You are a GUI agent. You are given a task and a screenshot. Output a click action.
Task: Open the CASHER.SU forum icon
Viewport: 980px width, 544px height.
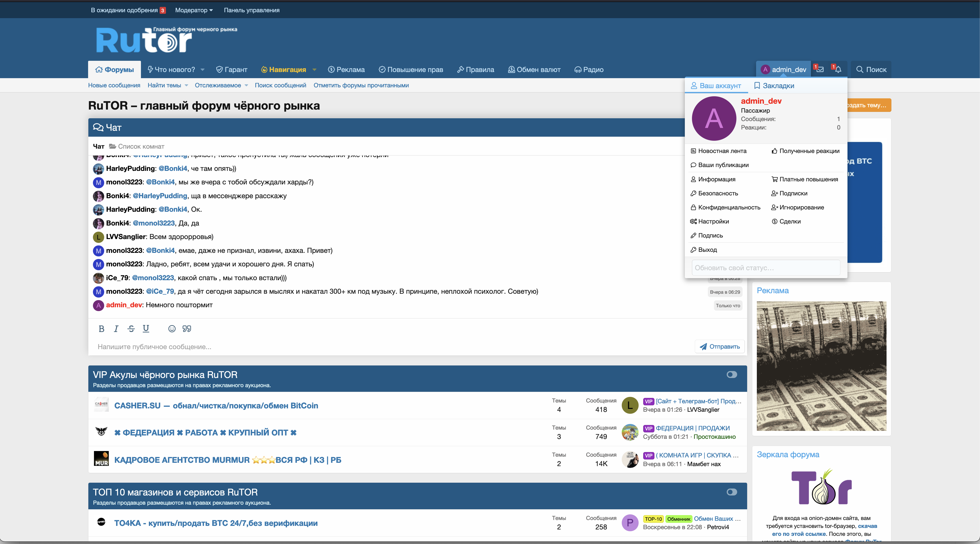click(101, 404)
